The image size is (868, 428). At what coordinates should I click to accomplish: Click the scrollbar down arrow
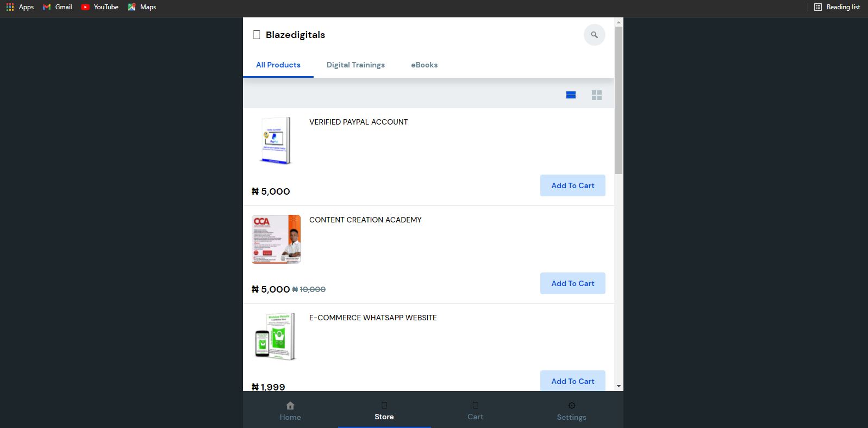pyautogui.click(x=619, y=386)
